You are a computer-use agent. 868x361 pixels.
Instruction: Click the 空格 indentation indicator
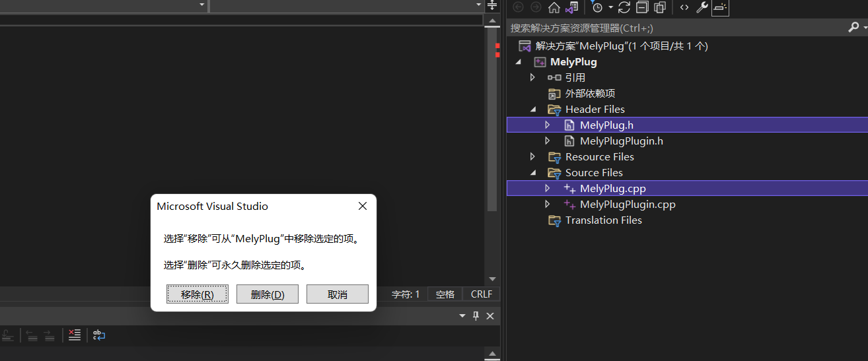click(x=445, y=294)
